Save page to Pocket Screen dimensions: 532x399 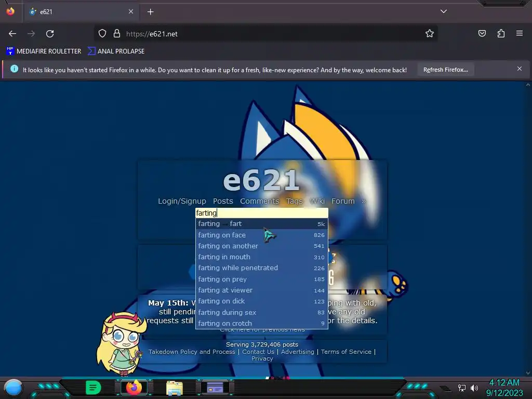[482, 33]
